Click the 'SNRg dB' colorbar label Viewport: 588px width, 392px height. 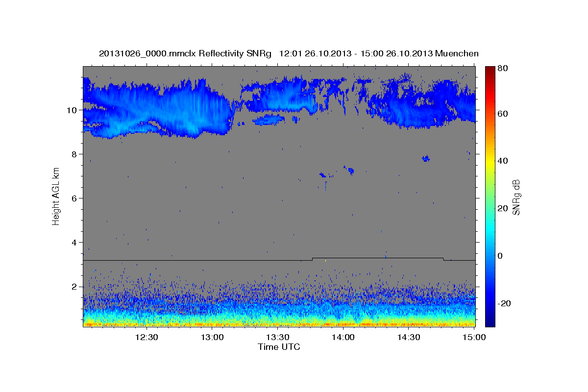pos(515,196)
